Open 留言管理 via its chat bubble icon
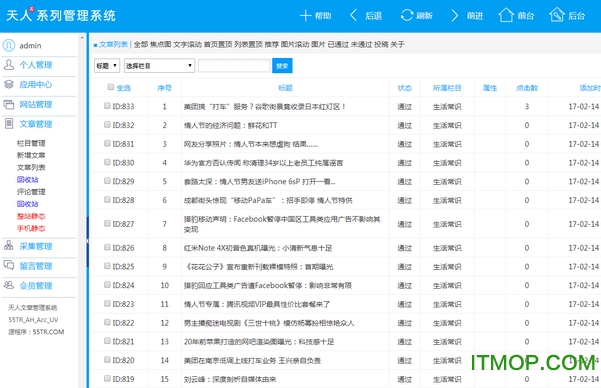This screenshot has width=601, height=388. tap(9, 265)
